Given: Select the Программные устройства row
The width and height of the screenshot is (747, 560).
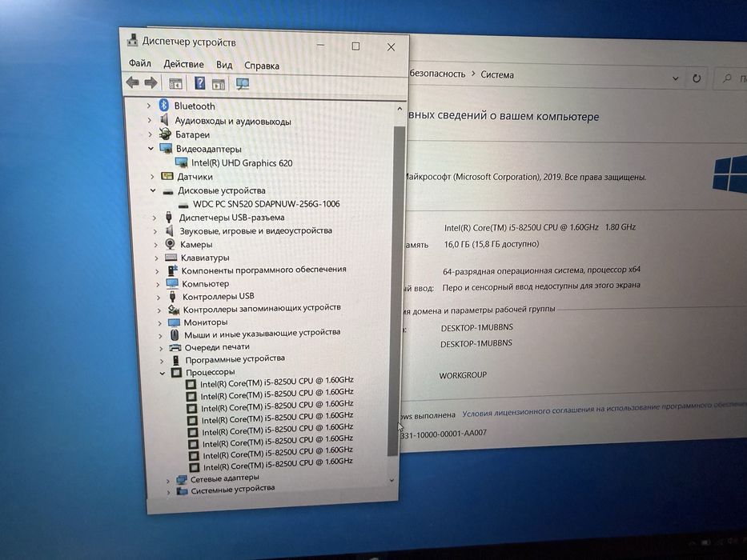Looking at the screenshot, I should pos(235,358).
